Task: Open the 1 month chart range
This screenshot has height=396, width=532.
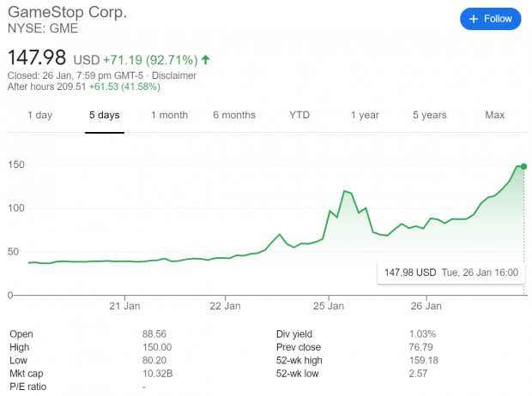Action: pos(169,115)
